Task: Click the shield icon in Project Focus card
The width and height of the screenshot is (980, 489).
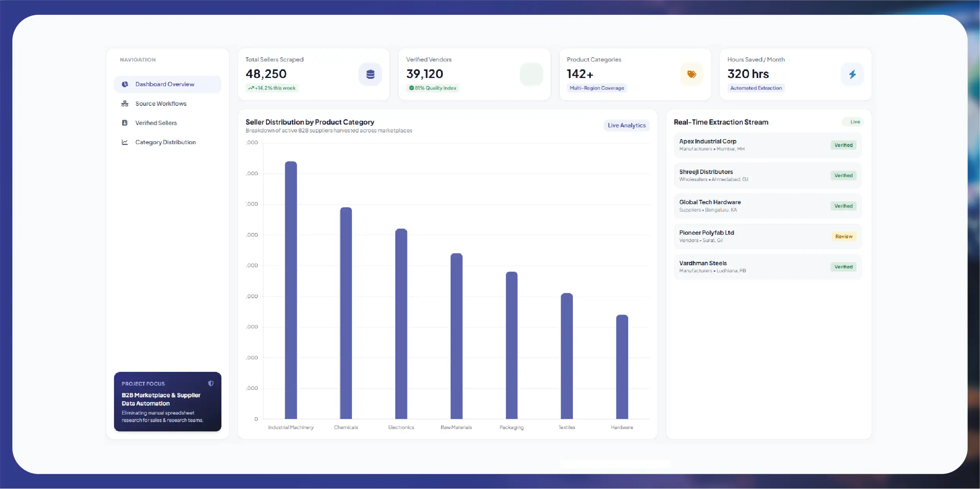Action: click(x=211, y=383)
